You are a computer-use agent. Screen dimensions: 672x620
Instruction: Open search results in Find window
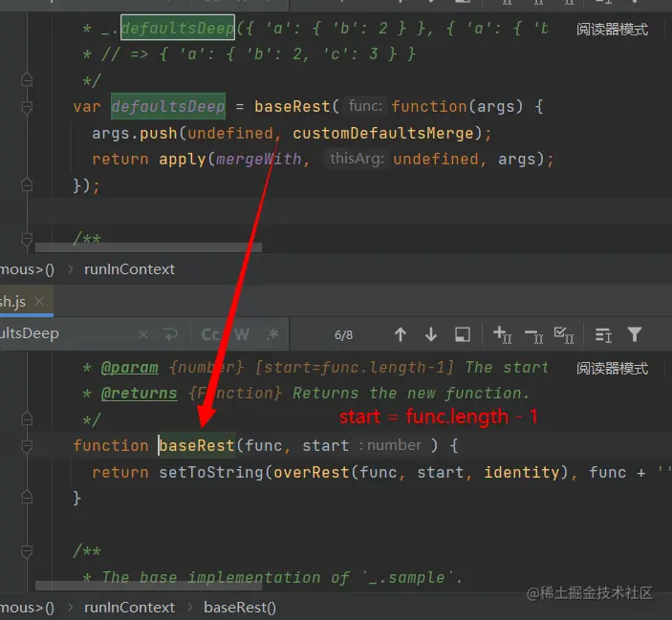click(463, 334)
